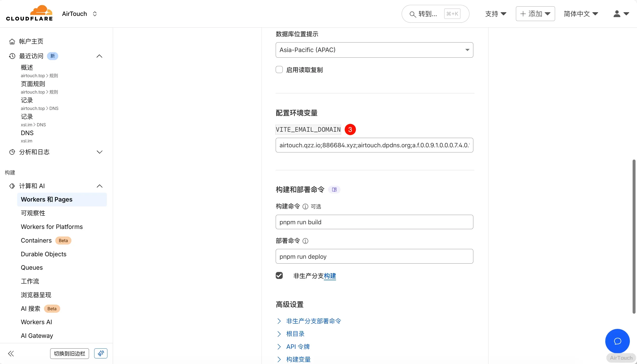Click info icon next to 构建命令

pos(305,206)
